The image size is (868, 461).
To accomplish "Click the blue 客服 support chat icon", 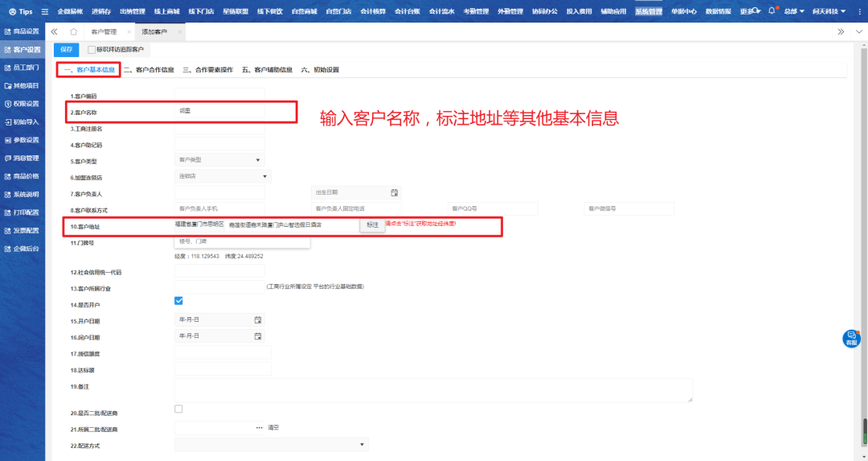I will pos(851,338).
